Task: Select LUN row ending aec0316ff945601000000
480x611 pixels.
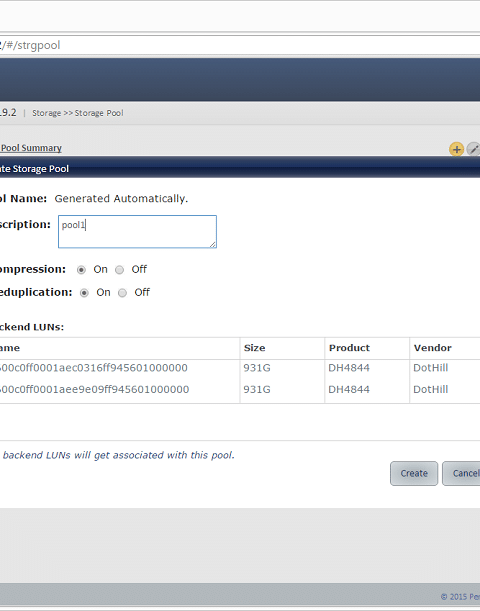Action: click(240, 368)
